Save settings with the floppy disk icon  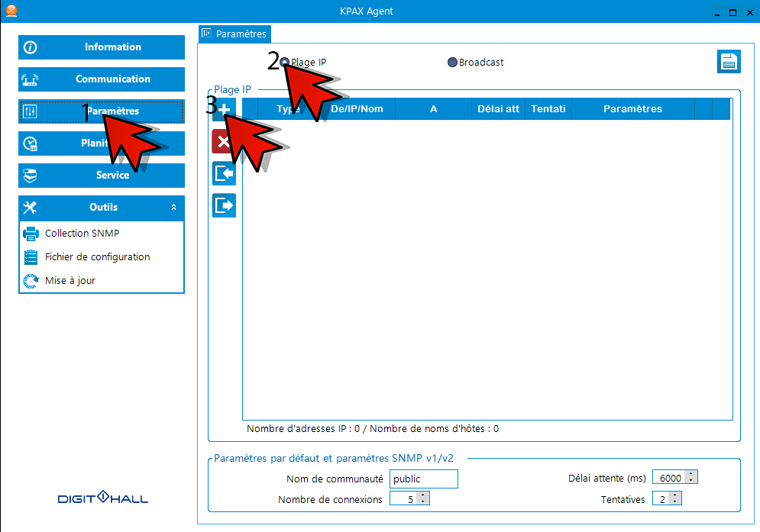coord(729,62)
